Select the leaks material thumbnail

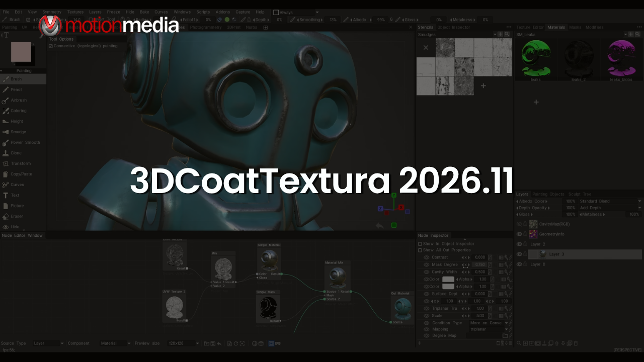[536, 59]
